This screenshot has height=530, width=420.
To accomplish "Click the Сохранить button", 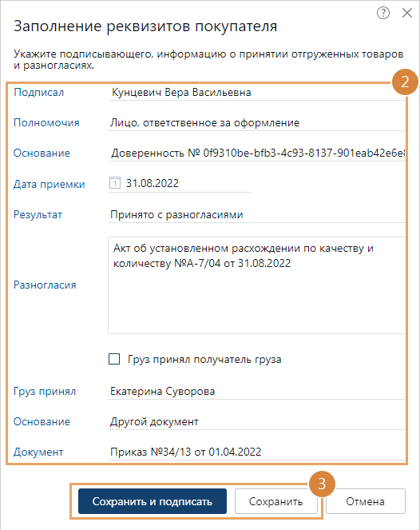I will [275, 501].
